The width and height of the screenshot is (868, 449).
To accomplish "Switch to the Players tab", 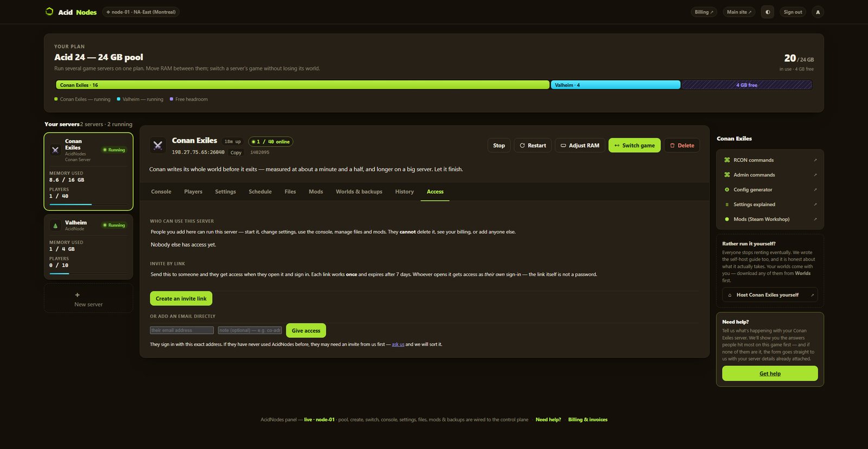I will (193, 192).
